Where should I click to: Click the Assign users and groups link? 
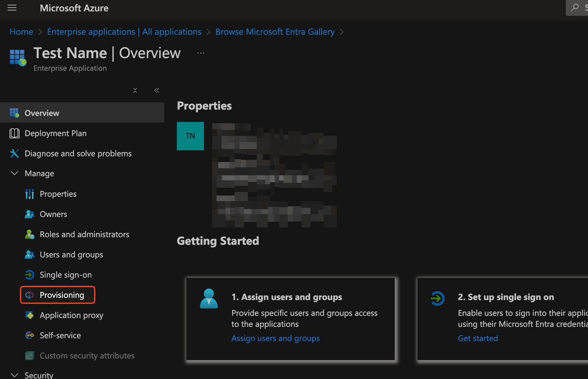(x=275, y=338)
